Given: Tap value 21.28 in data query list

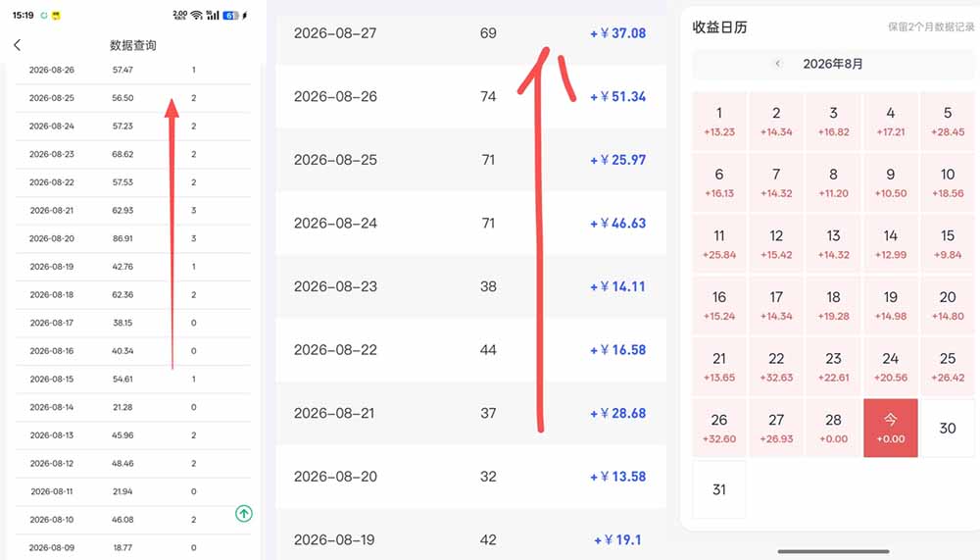Looking at the screenshot, I should [122, 407].
